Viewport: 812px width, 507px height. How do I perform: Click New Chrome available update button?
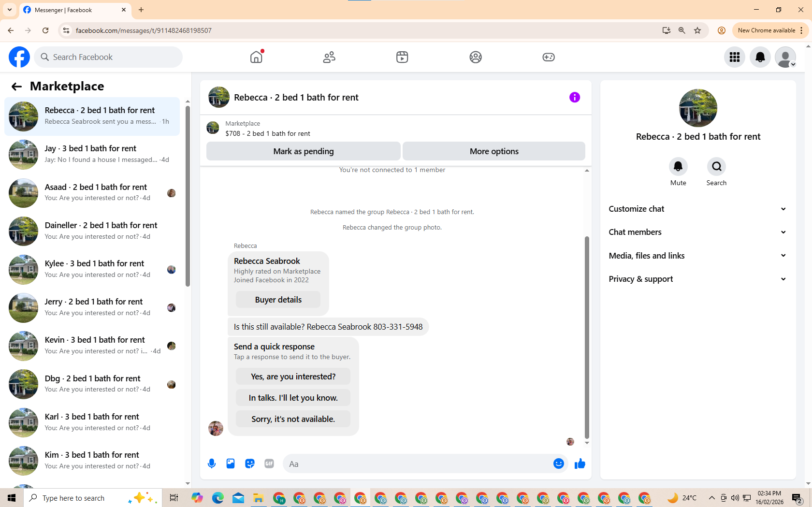coord(770,30)
